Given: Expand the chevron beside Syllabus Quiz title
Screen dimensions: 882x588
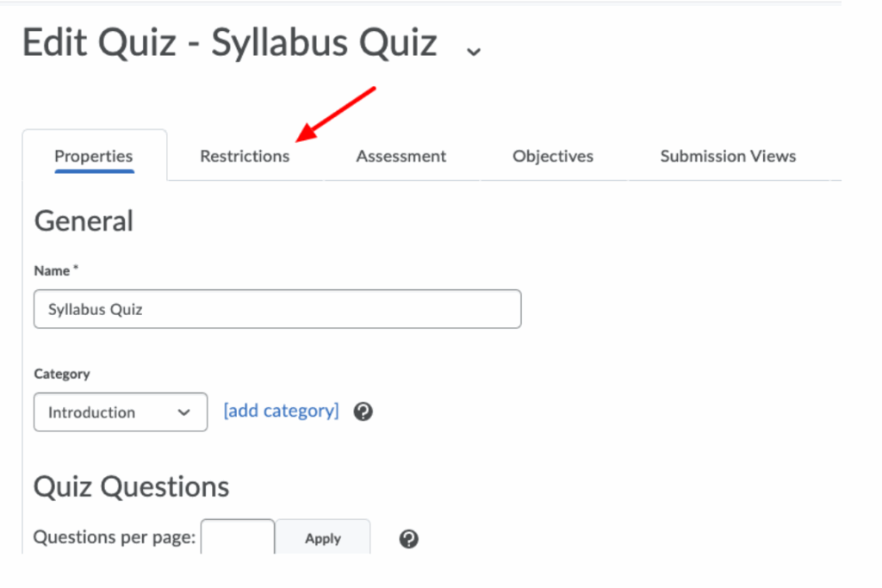Looking at the screenshot, I should [473, 51].
